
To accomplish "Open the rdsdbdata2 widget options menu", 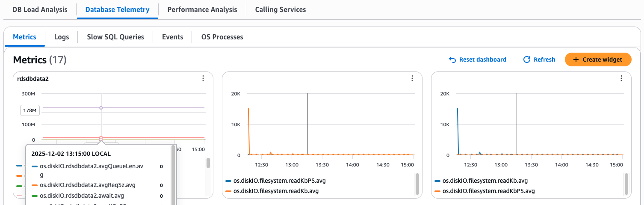I will pyautogui.click(x=203, y=78).
